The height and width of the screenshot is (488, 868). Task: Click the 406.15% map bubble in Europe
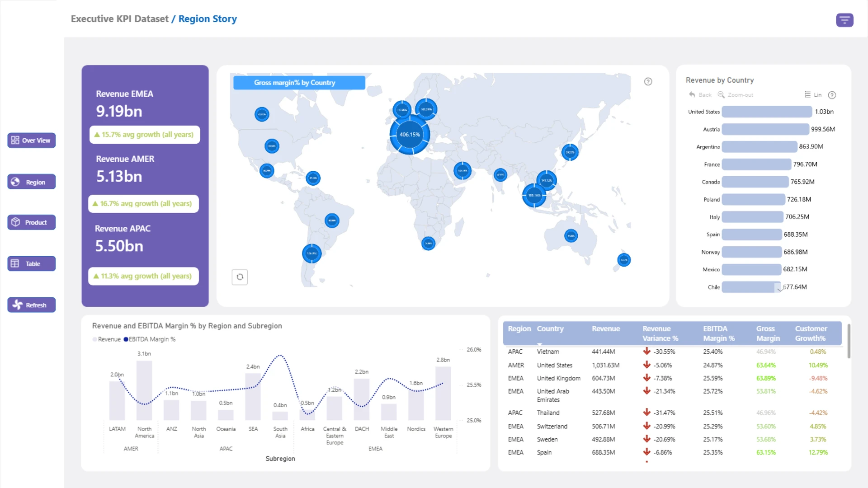pyautogui.click(x=410, y=135)
